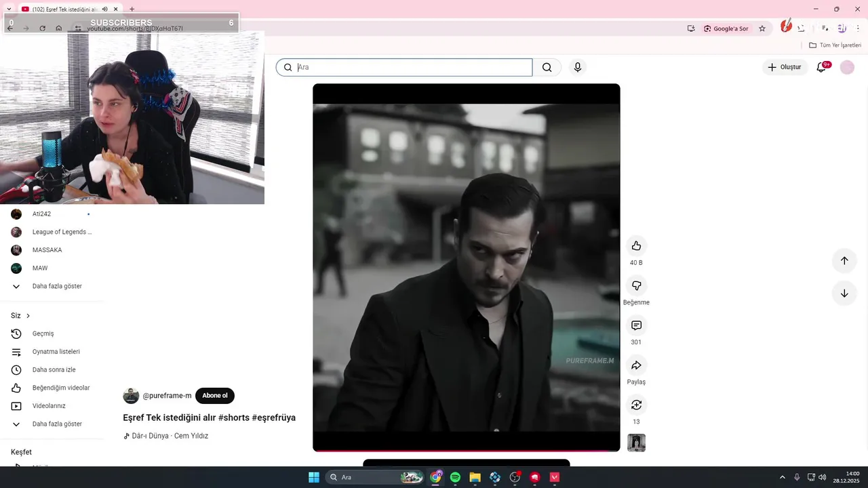Image resolution: width=868 pixels, height=488 pixels.
Task: Open Chrome profile avatar
Action: (842, 28)
